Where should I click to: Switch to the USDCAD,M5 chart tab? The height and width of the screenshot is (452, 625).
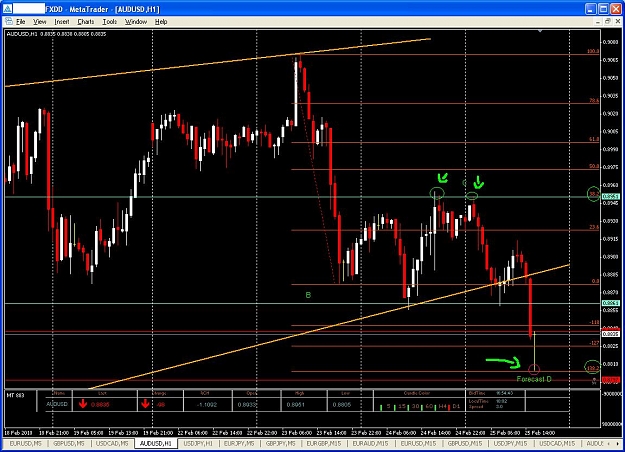(x=112, y=443)
